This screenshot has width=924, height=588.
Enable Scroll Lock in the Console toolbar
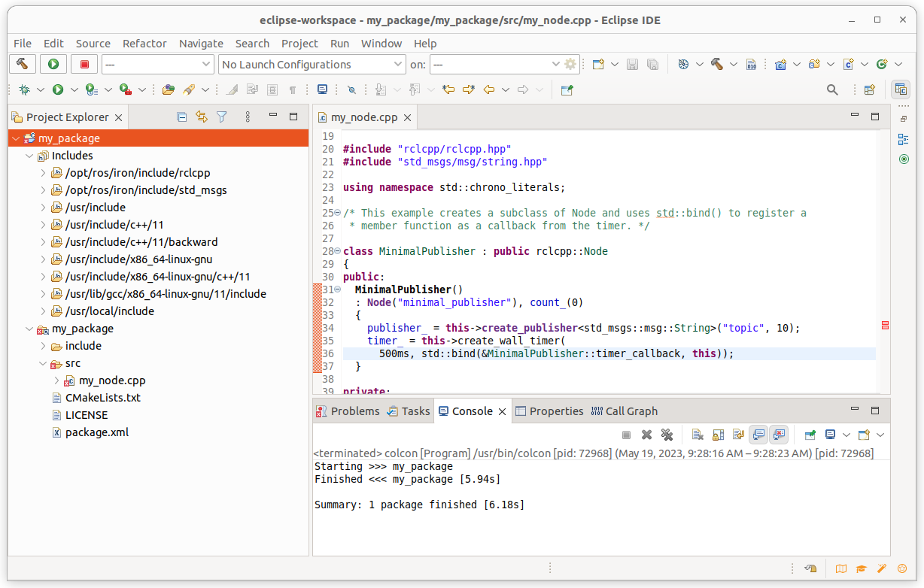[717, 435]
